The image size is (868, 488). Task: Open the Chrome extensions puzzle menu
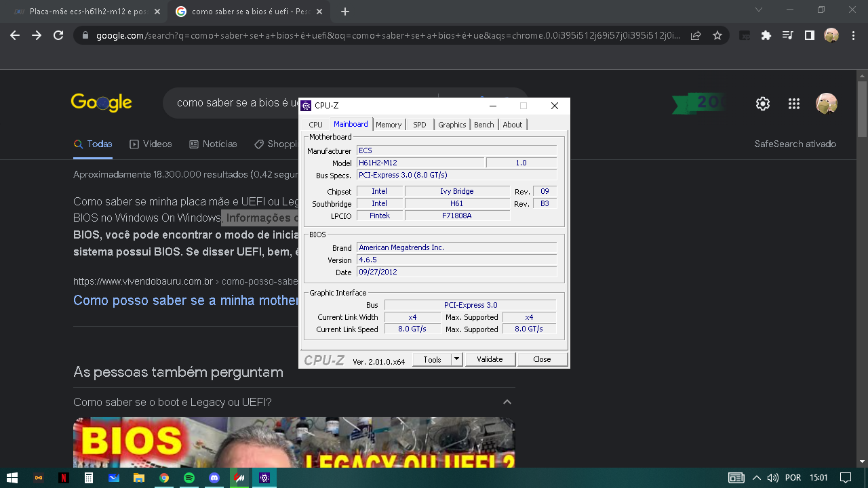click(x=766, y=35)
